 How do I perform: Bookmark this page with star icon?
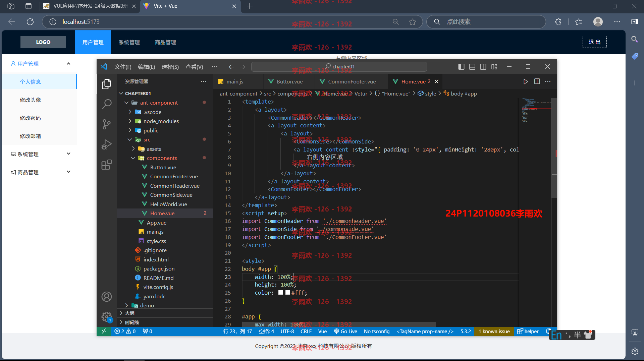click(413, 22)
